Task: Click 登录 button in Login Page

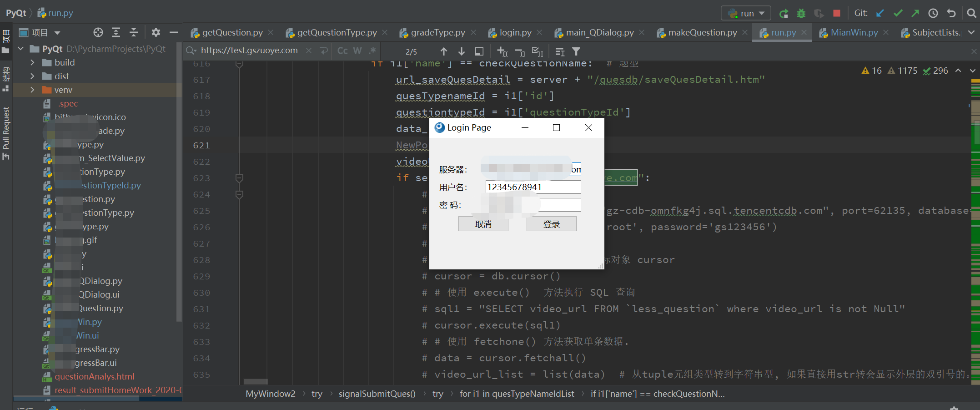Action: tap(552, 224)
